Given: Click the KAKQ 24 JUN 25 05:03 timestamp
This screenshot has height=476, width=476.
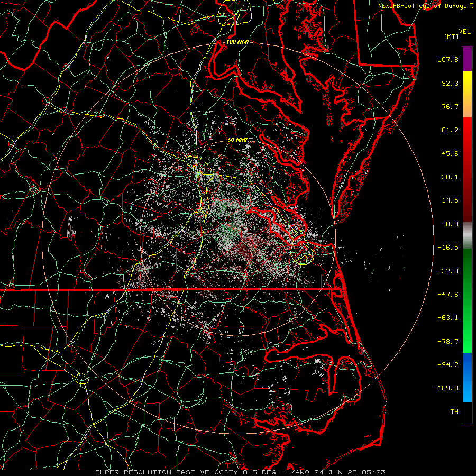Looking at the screenshot, I should coord(338,472).
